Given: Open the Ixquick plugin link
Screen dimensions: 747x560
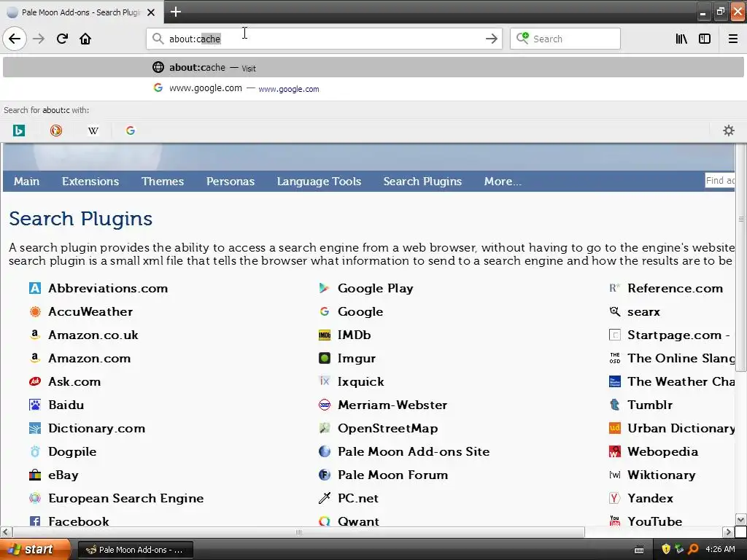Looking at the screenshot, I should pyautogui.click(x=360, y=381).
